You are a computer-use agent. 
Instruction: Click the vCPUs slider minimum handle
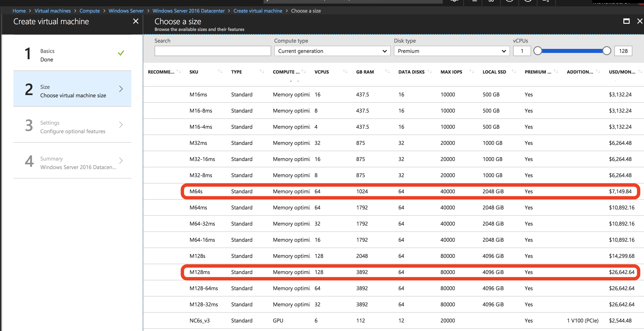(538, 51)
